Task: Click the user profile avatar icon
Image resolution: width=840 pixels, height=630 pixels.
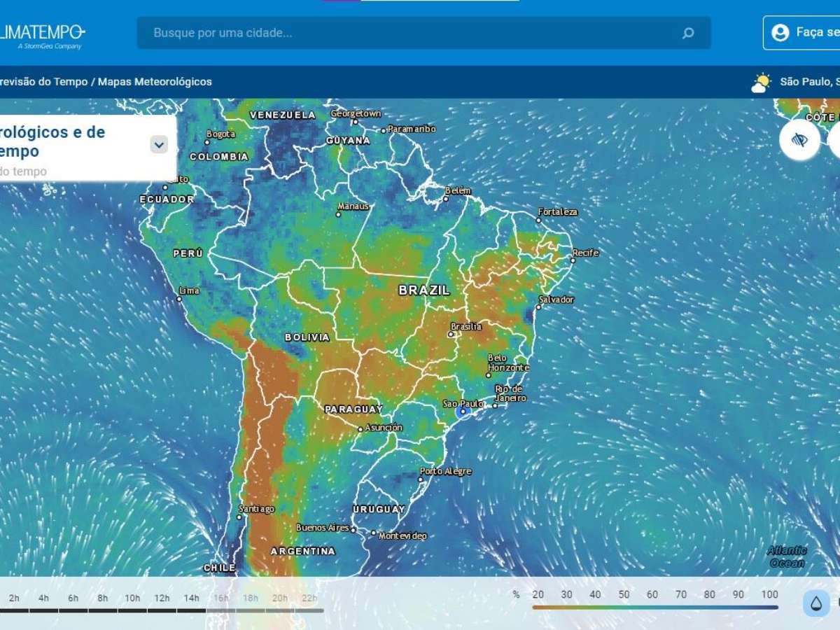Action: pyautogui.click(x=780, y=32)
